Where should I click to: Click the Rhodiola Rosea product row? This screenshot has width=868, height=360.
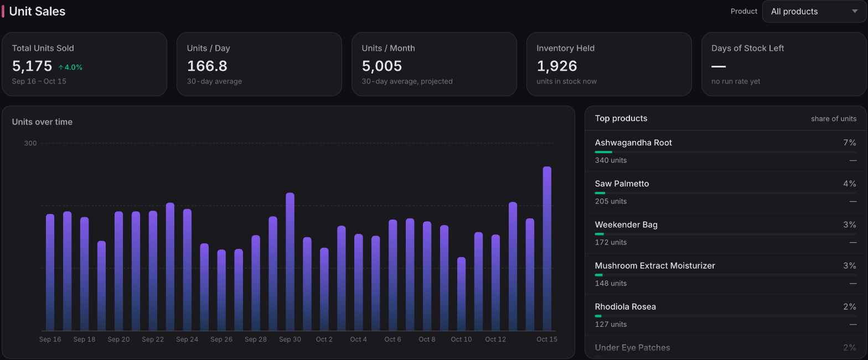click(726, 315)
